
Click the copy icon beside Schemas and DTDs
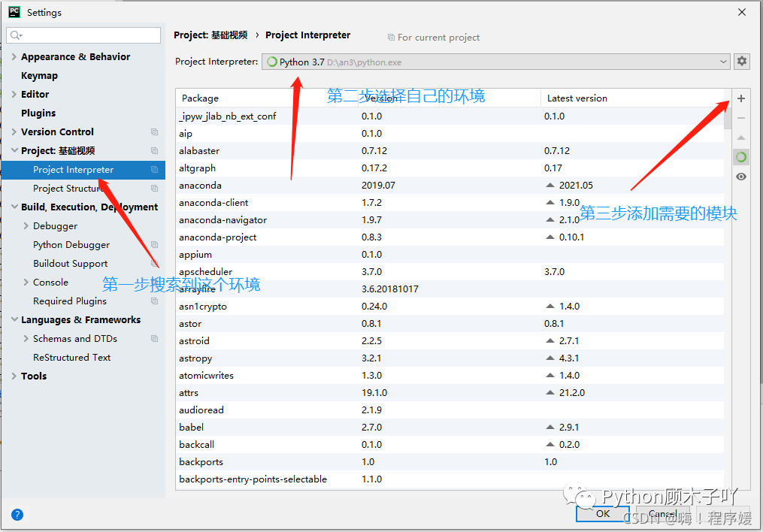tap(154, 338)
